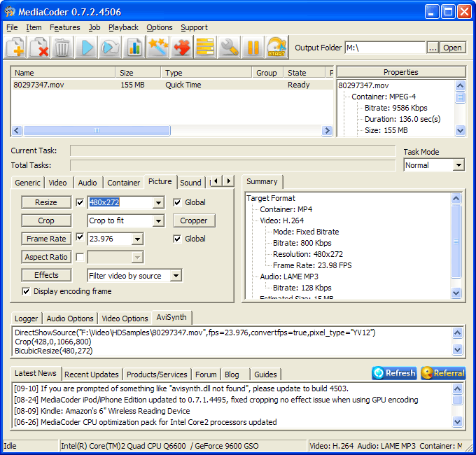Click the MediaCoder title bar app icon
The height and width of the screenshot is (455, 476).
coord(10,12)
